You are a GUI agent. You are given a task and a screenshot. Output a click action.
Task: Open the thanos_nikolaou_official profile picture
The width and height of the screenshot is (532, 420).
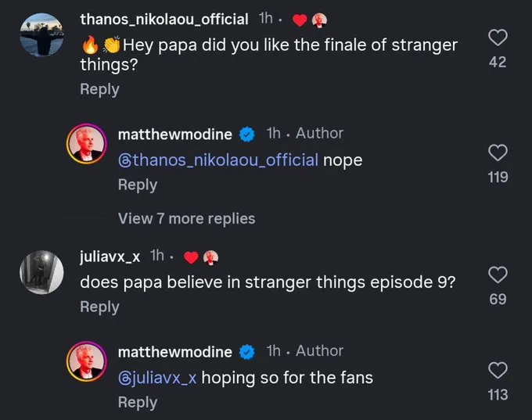pos(42,36)
